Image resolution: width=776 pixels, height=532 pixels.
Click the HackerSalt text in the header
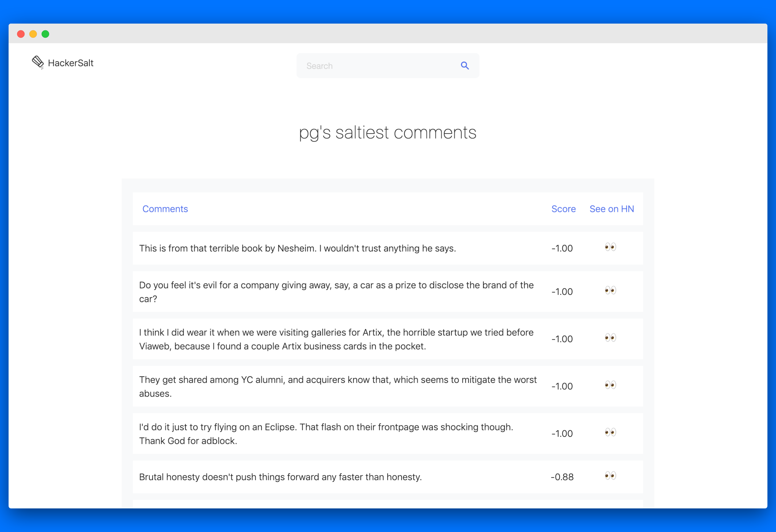tap(70, 63)
